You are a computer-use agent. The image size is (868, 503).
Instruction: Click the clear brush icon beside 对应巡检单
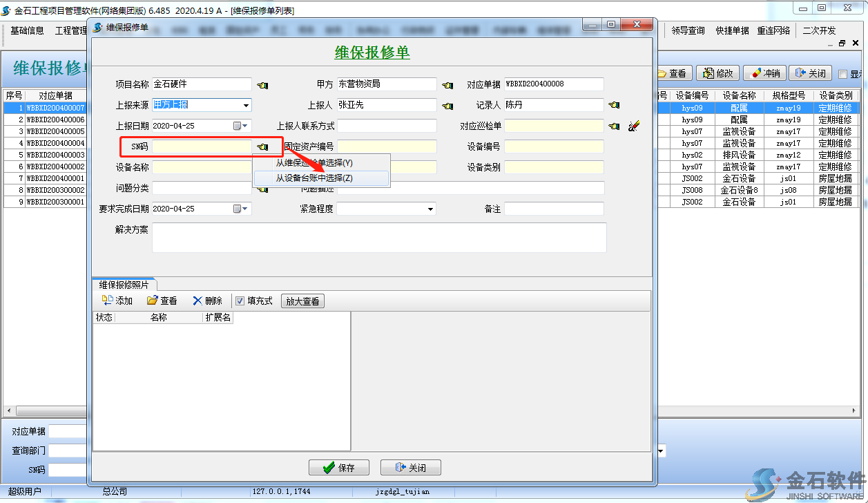coord(634,126)
